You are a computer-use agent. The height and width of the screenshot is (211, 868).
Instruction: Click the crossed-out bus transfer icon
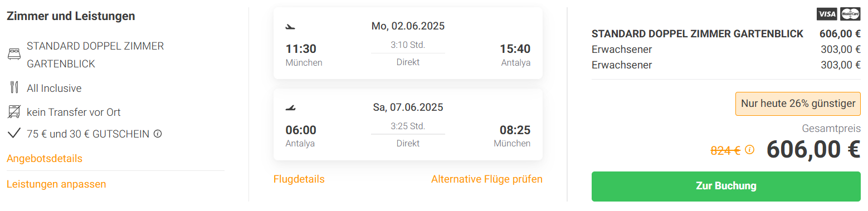pos(14,112)
